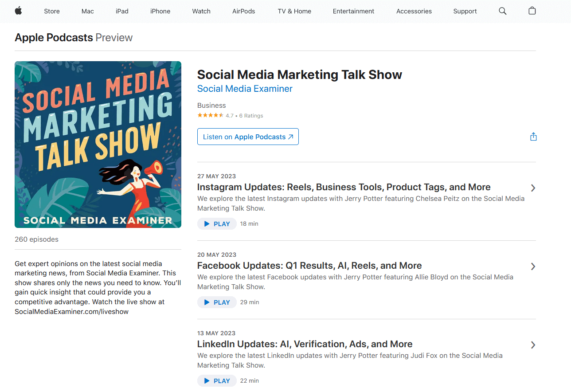Open LinkedIn Updates: AI, Verification episode title

coord(305,344)
